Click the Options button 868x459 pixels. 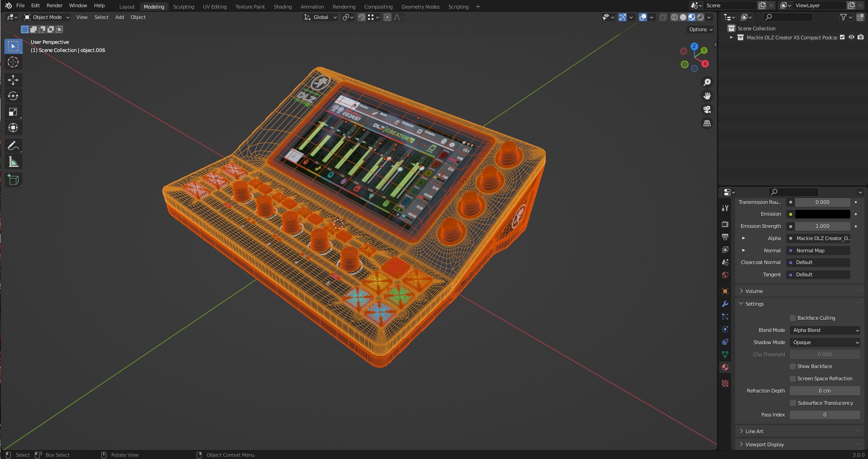(701, 29)
